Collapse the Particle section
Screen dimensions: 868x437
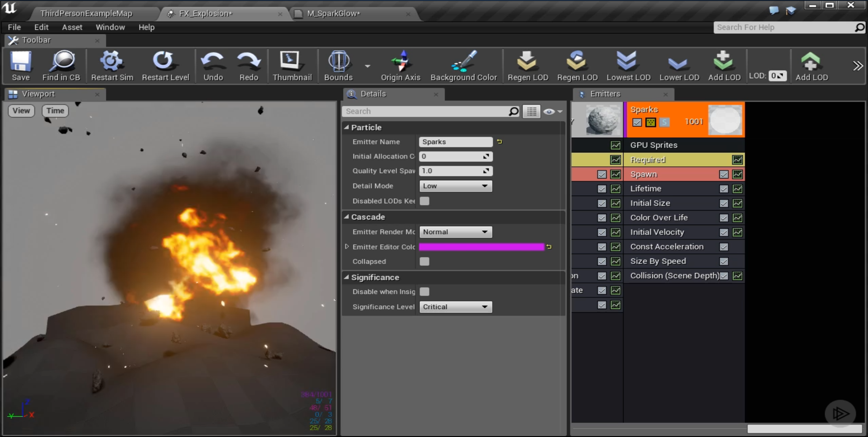(x=347, y=127)
